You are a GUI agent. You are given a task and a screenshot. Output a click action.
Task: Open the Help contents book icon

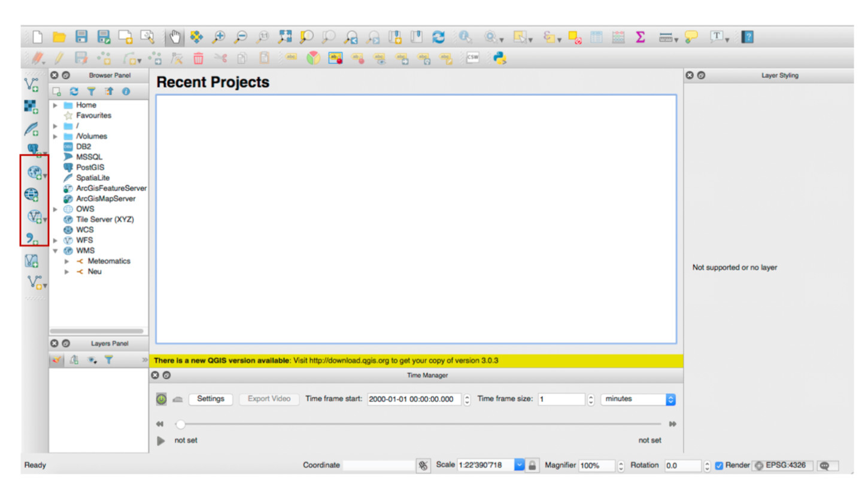(747, 37)
